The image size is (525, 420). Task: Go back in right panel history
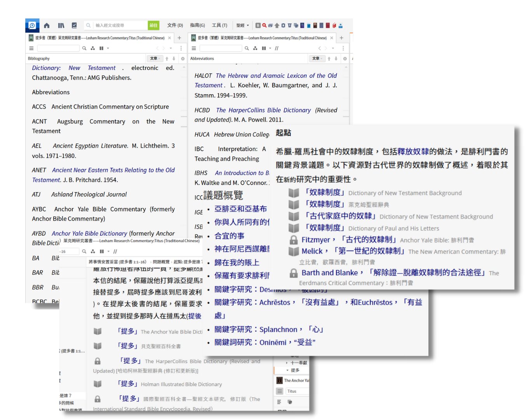tap(320, 49)
